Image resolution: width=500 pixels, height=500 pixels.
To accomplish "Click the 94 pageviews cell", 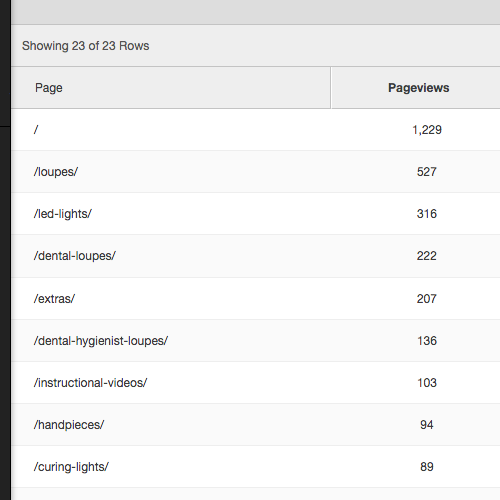I will click(427, 425).
